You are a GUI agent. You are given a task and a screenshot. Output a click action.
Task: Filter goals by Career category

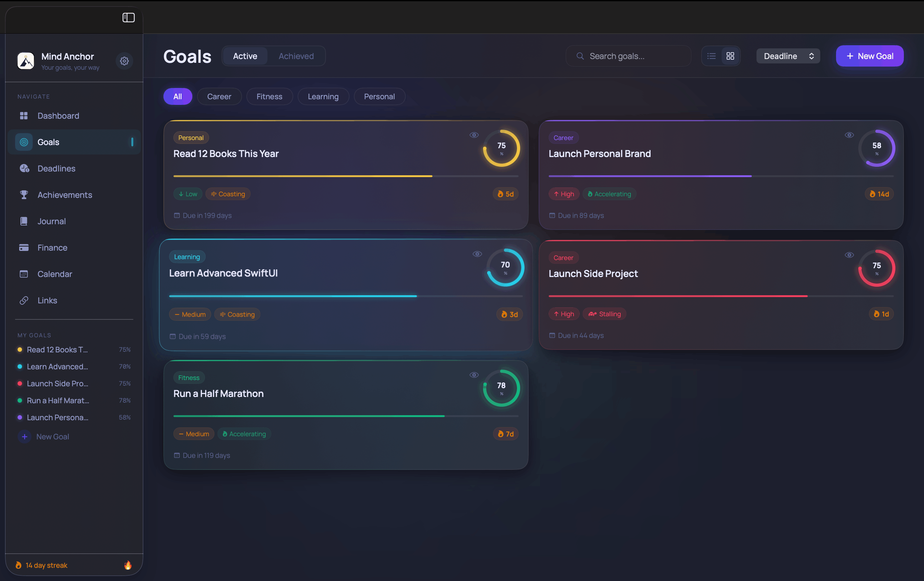click(x=219, y=97)
